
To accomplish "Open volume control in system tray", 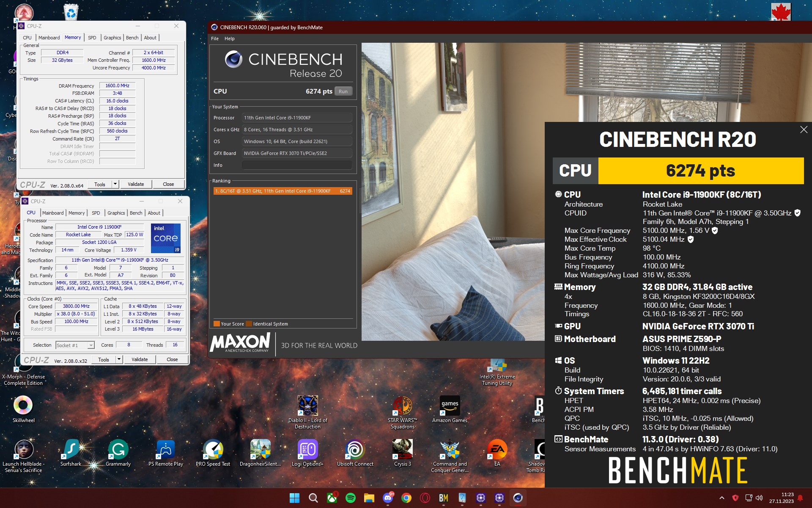I will point(759,498).
